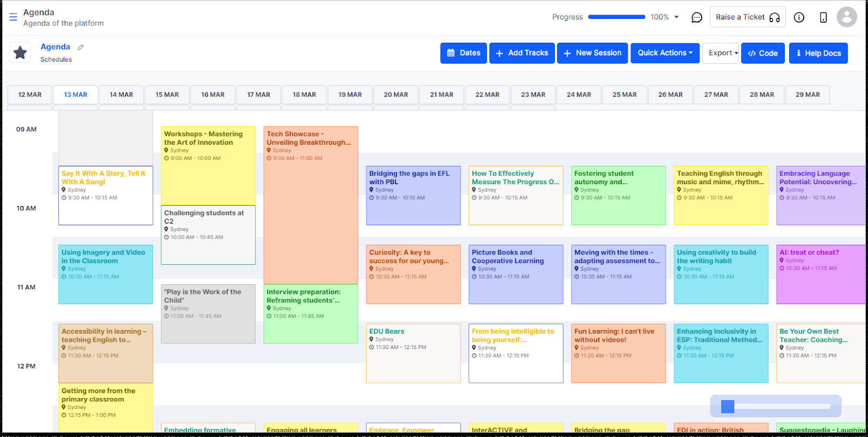Viewport: 868px width, 437px height.
Task: Open 'Tech Showcase' session card
Action: [311, 205]
